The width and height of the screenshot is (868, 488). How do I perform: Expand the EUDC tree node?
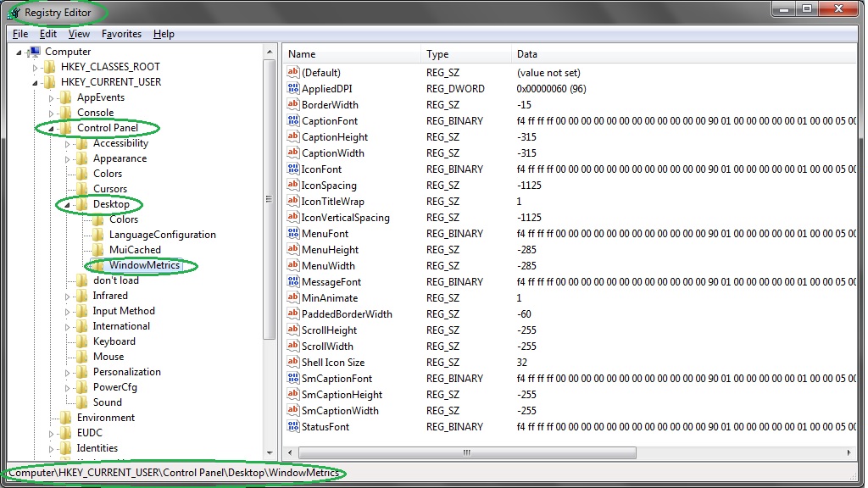click(51, 434)
